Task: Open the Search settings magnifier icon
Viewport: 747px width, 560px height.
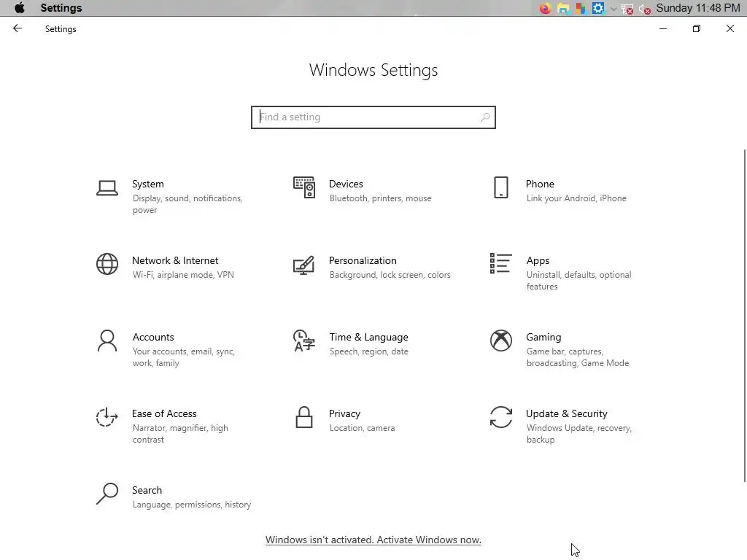Action: coord(107,494)
